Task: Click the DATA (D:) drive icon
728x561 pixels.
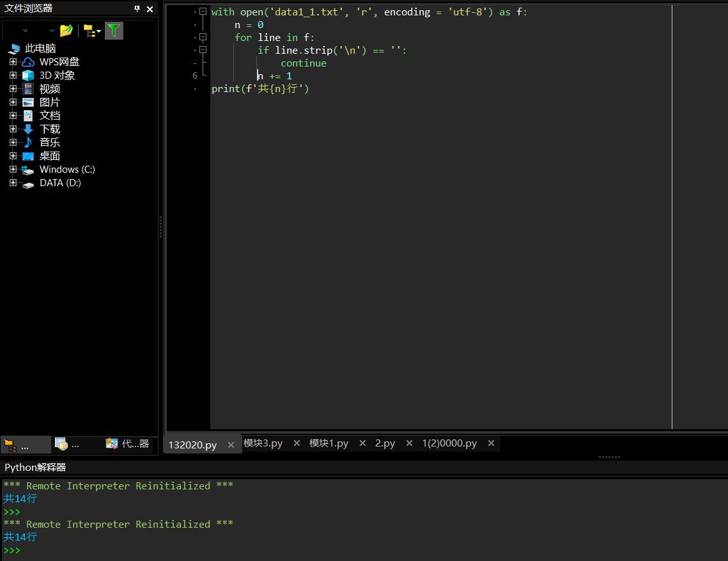Action: click(x=28, y=184)
